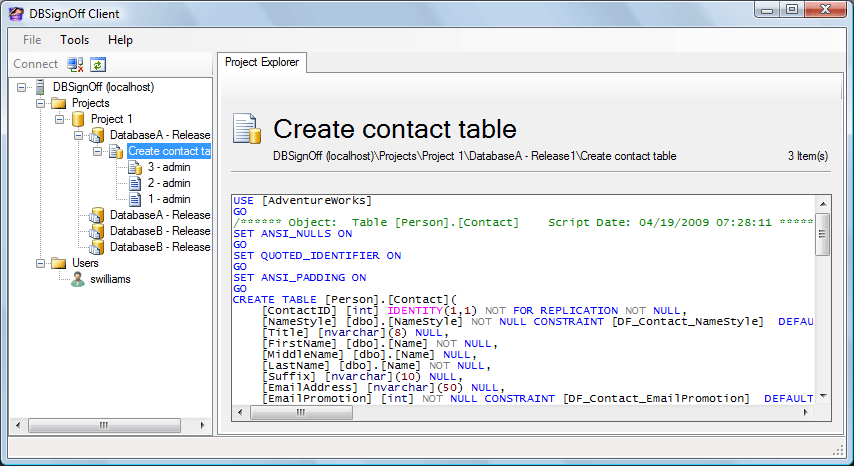Image resolution: width=854 pixels, height=466 pixels.
Task: Select the swilliams user
Action: (x=111, y=279)
